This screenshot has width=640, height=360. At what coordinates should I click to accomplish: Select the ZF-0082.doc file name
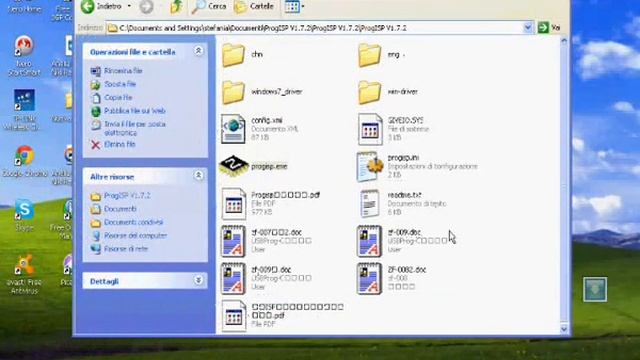(x=407, y=269)
